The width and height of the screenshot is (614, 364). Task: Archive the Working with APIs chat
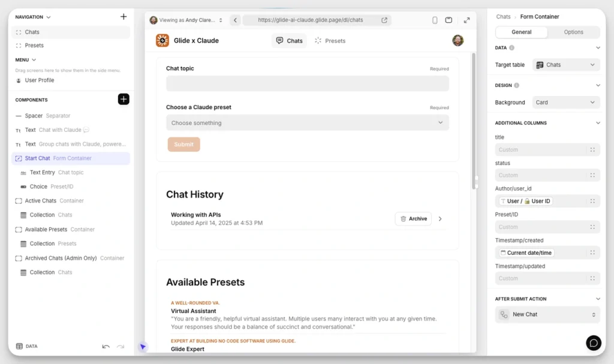click(413, 219)
